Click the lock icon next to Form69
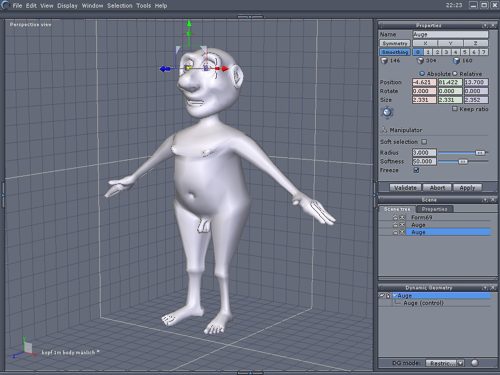 click(395, 217)
